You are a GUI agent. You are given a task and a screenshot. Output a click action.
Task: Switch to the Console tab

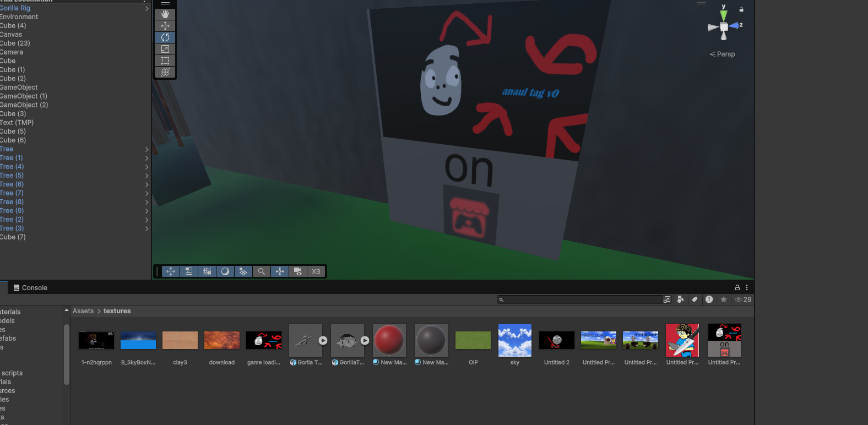click(x=30, y=287)
